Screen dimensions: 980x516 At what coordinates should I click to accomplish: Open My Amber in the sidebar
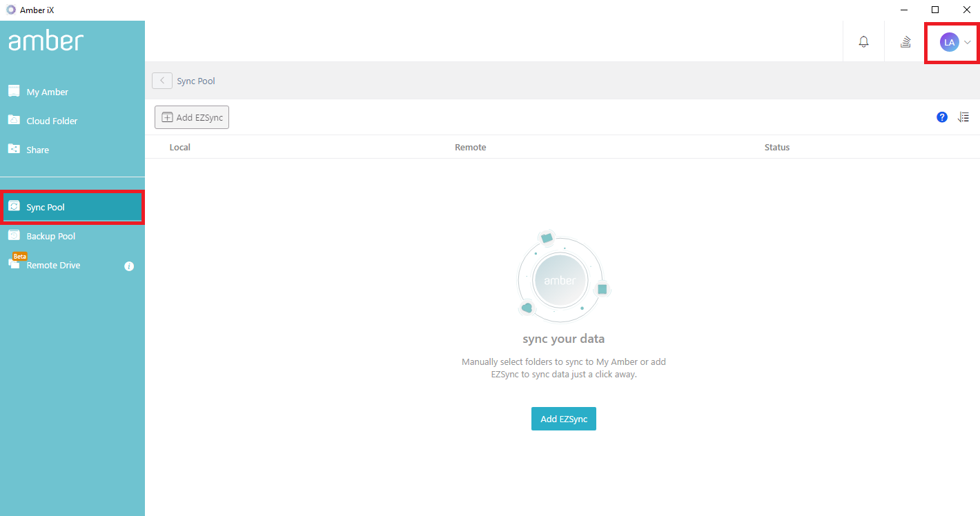72,92
